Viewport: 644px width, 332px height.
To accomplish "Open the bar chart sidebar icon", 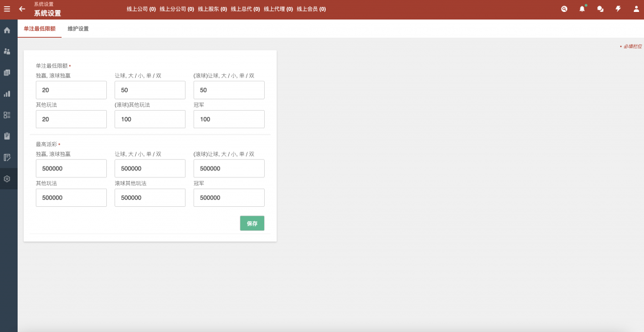I will click(x=7, y=94).
